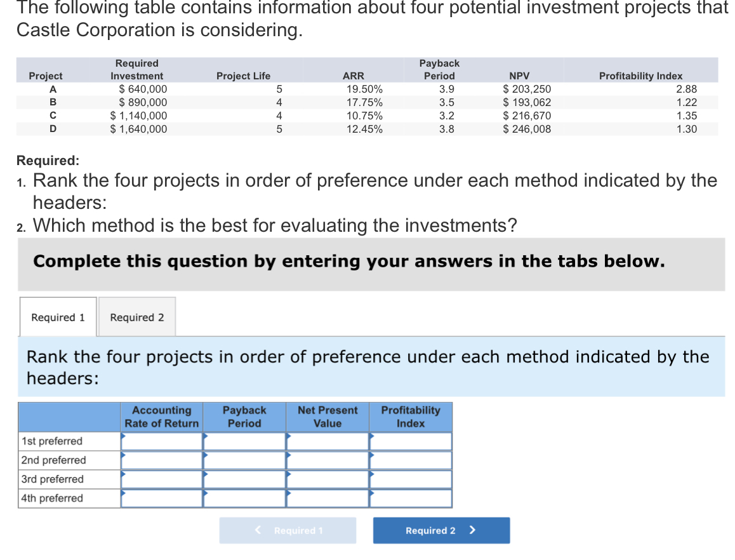735x560 pixels.
Task: Click the Required 1 back button
Action: tap(288, 530)
